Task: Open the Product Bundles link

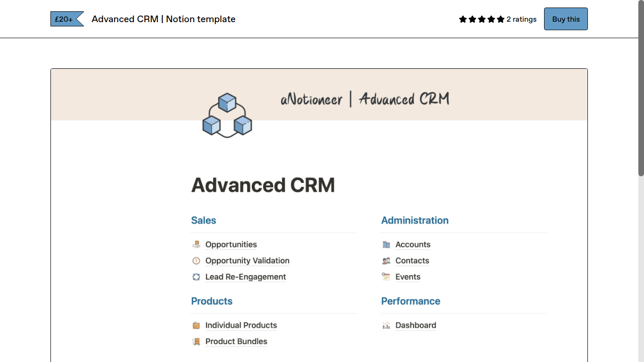Action: pyautogui.click(x=236, y=341)
